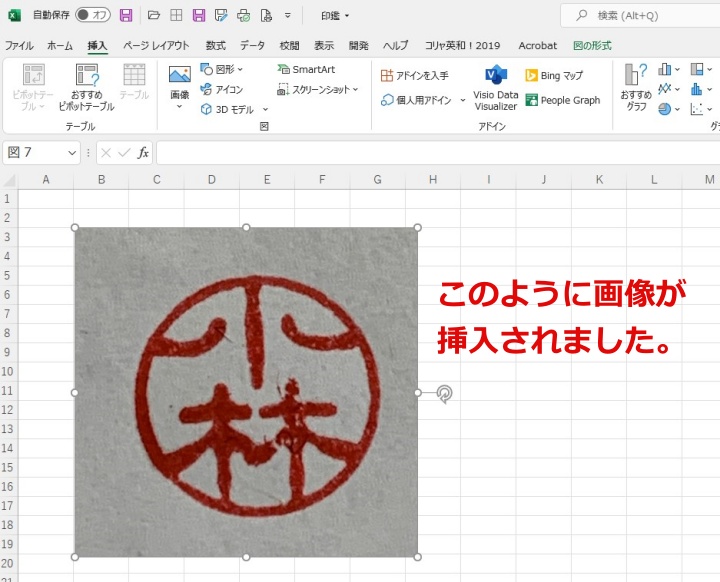
Task: Click the Excel app icon
Action: pyautogui.click(x=14, y=15)
